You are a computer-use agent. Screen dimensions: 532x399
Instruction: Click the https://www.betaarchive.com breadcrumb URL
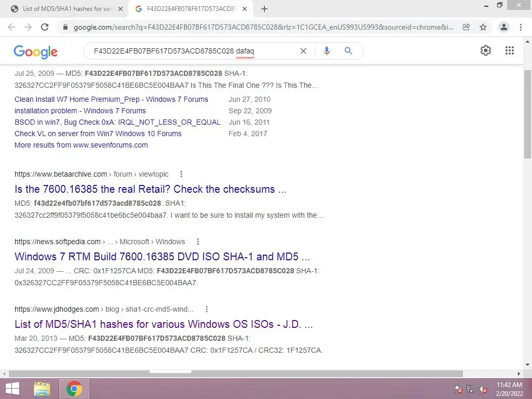[x=61, y=174]
